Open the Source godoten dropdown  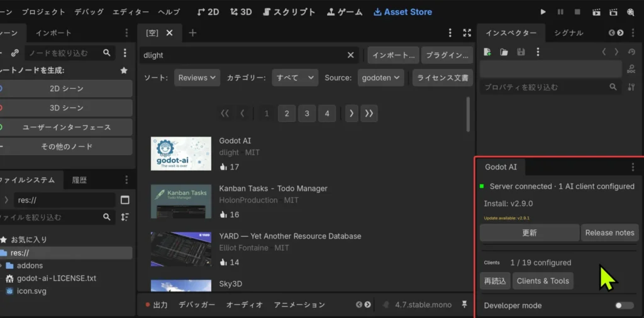point(380,77)
